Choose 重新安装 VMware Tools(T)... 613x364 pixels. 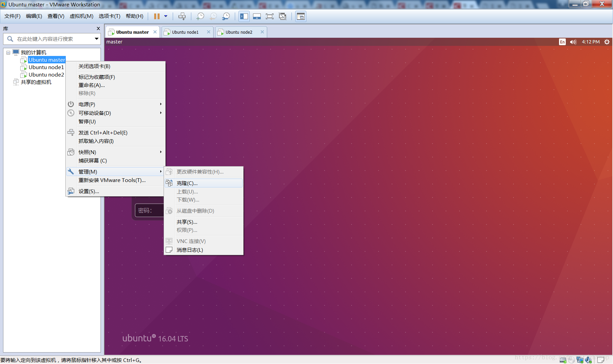pos(116,180)
